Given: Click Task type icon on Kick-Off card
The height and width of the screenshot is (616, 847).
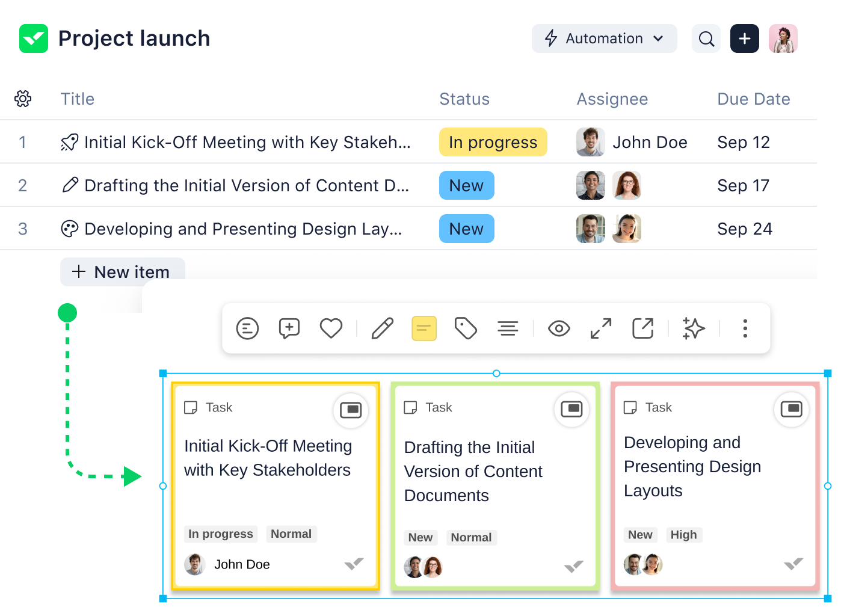Looking at the screenshot, I should [x=191, y=407].
